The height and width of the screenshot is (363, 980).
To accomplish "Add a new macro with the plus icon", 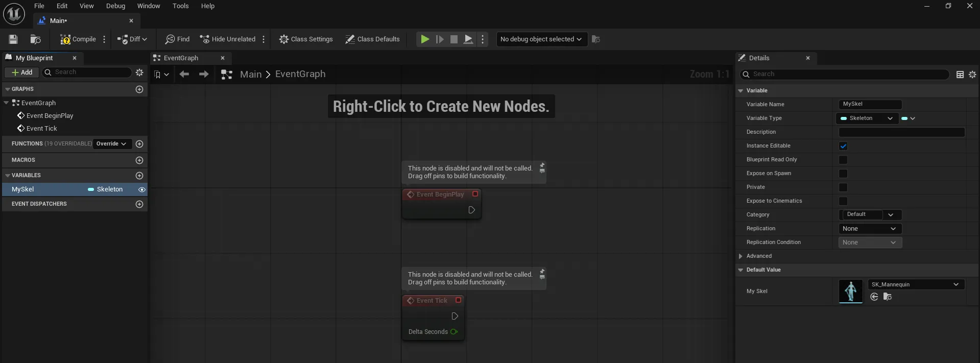I will (139, 160).
